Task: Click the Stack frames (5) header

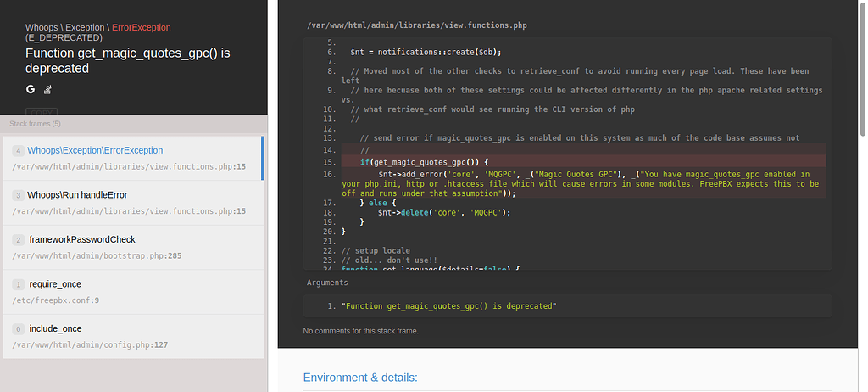Action: click(x=35, y=124)
